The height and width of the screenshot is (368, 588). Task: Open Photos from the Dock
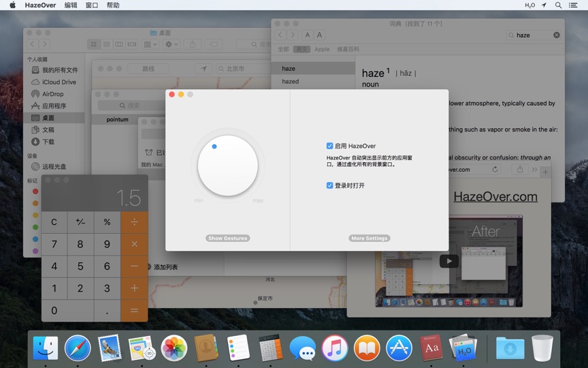point(174,348)
